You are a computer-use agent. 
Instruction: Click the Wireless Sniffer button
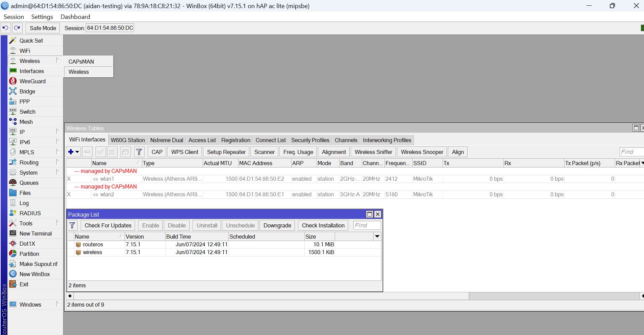tap(373, 152)
